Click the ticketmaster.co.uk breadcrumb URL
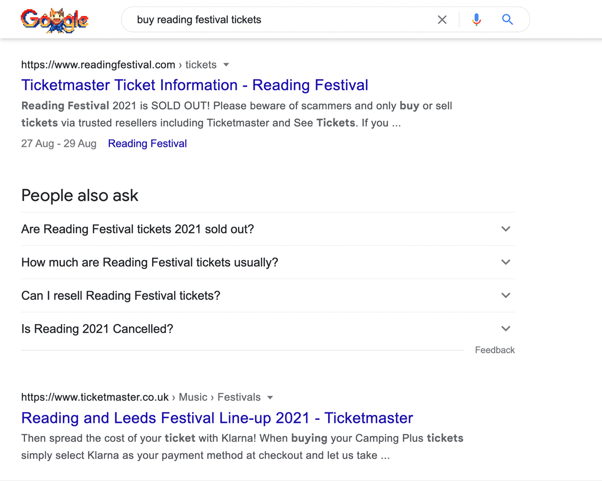 95,398
